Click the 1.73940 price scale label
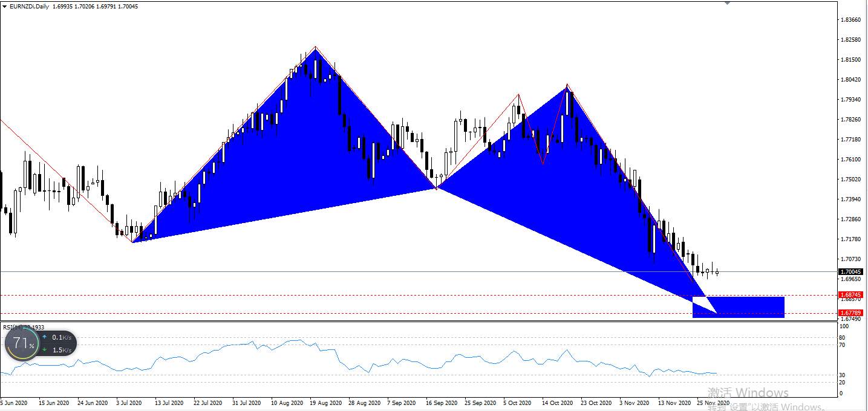The width and height of the screenshot is (868, 411). 851,199
